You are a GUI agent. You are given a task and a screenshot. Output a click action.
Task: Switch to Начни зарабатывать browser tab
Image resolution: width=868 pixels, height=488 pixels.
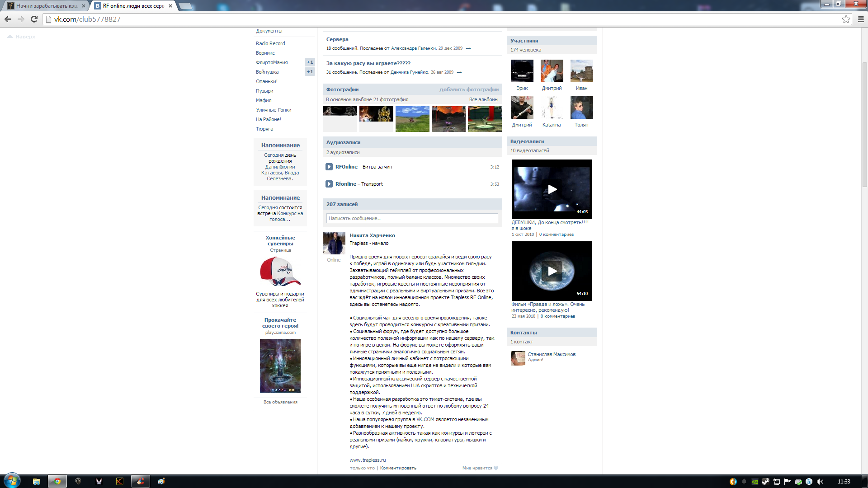45,6
